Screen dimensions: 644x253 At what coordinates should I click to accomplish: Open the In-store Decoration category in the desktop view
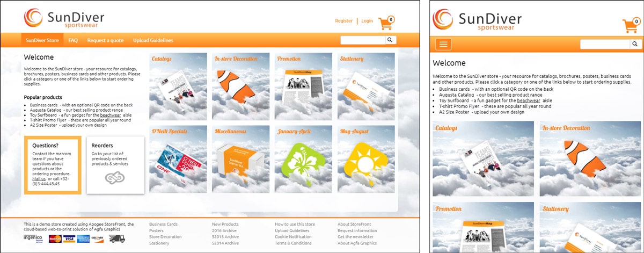pos(241,86)
